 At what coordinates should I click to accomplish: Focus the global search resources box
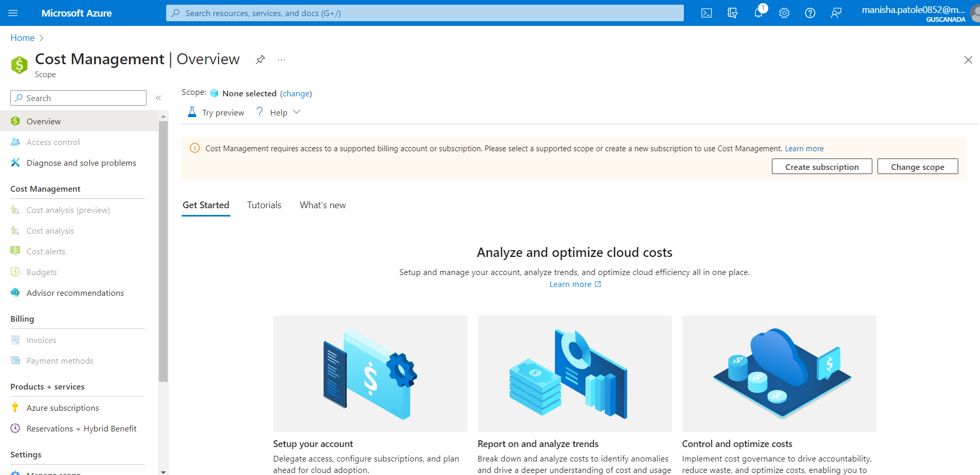click(425, 13)
